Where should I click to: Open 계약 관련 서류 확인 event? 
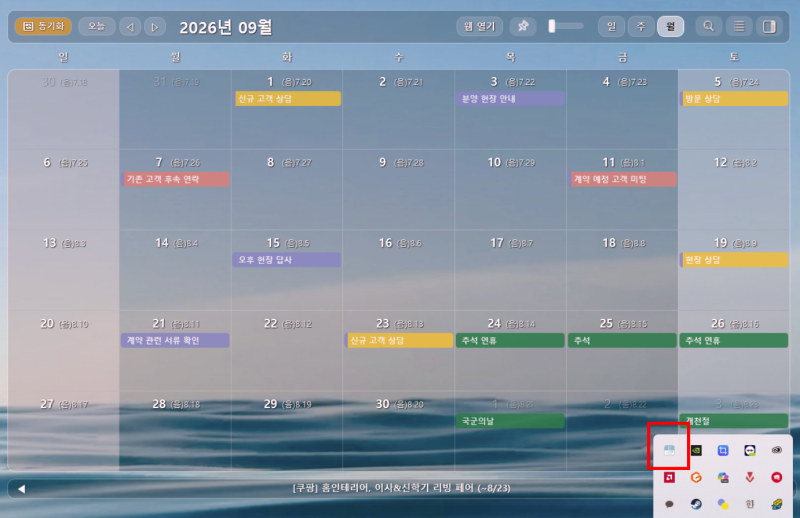[x=175, y=340]
